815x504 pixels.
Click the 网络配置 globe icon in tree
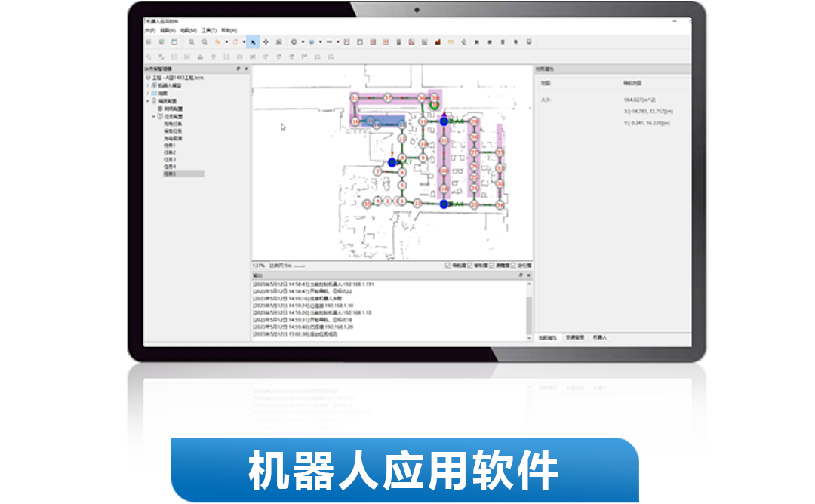[x=159, y=109]
